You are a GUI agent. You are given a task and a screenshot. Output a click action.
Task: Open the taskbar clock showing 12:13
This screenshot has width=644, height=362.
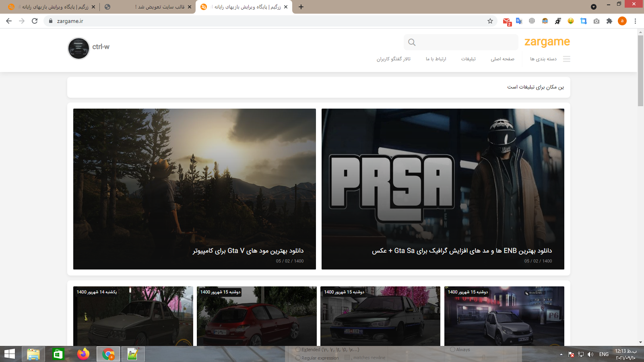point(625,354)
